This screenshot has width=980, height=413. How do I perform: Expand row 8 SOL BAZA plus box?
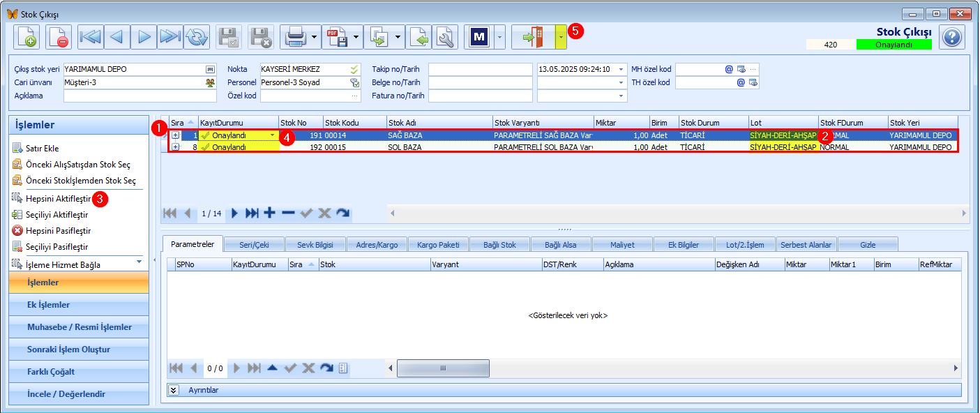pyautogui.click(x=176, y=147)
